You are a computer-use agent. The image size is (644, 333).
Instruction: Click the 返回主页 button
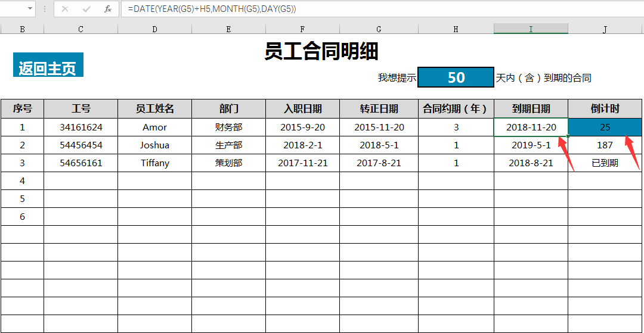(x=48, y=65)
